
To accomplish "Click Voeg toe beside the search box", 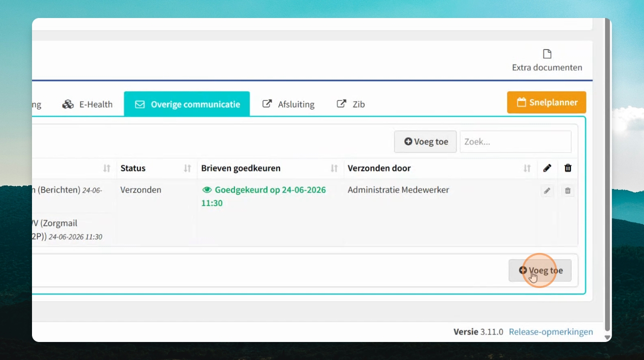I will pos(425,141).
